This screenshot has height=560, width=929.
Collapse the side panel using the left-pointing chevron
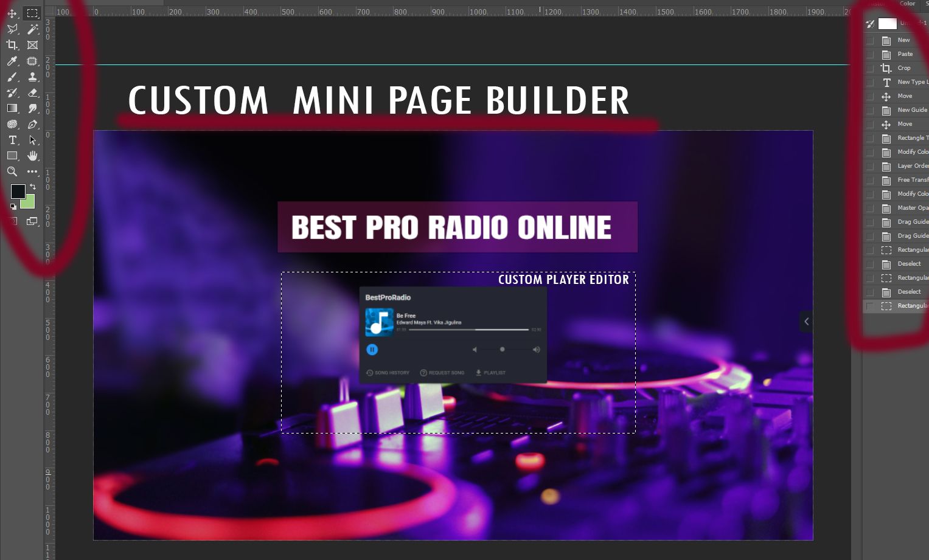[x=806, y=321]
